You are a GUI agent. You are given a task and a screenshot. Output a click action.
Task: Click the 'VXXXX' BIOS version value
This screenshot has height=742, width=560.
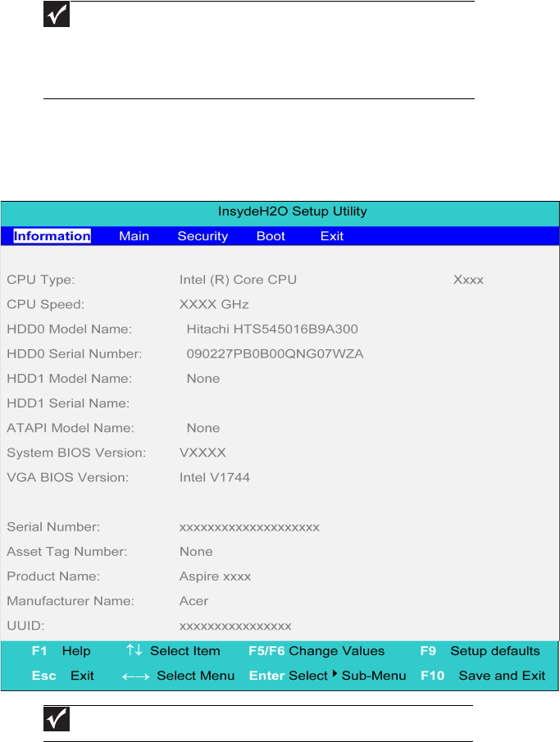(203, 453)
